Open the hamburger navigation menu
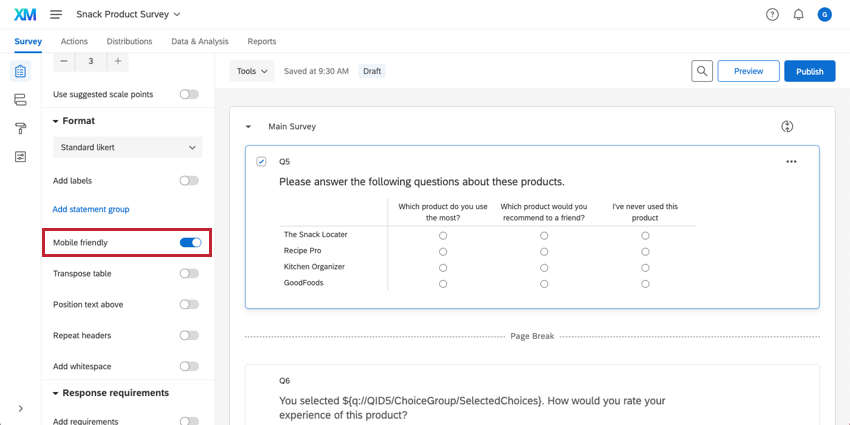 click(x=56, y=15)
